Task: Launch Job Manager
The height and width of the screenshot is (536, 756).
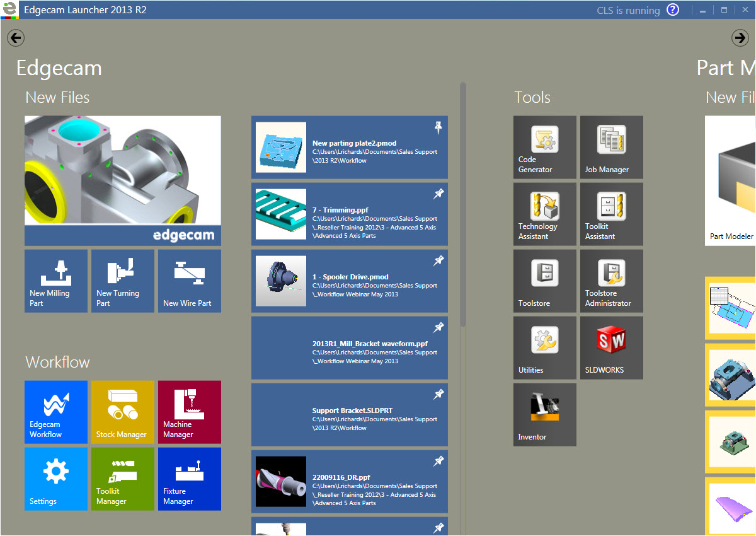Action: click(x=611, y=147)
